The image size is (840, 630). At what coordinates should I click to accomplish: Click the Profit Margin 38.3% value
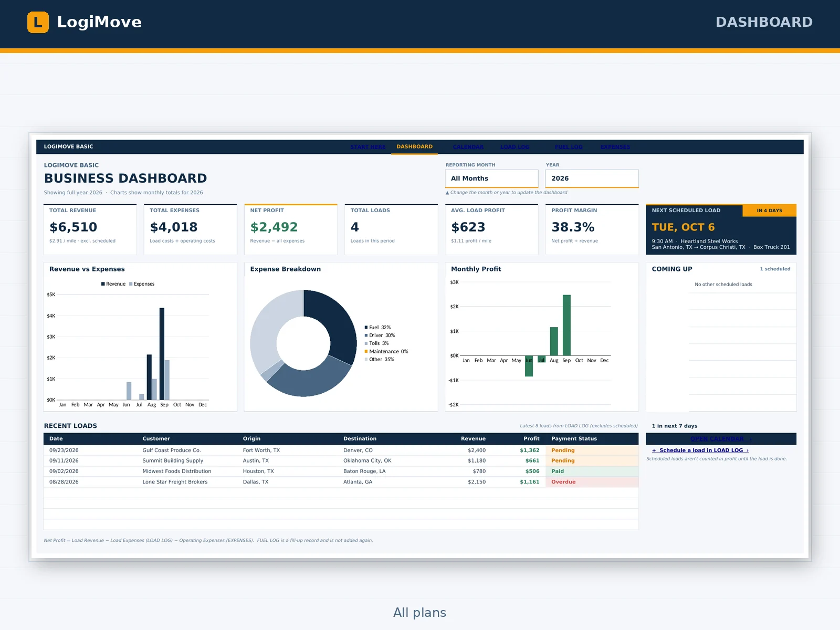coord(573,227)
